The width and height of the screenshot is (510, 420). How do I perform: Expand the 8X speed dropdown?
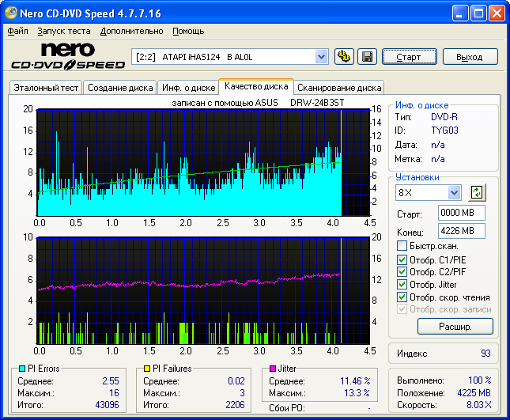(454, 192)
